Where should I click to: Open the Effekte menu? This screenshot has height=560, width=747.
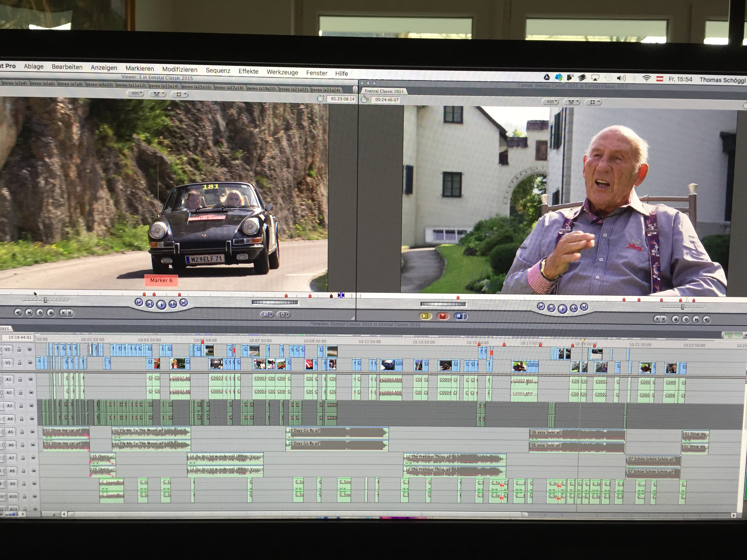pos(248,71)
